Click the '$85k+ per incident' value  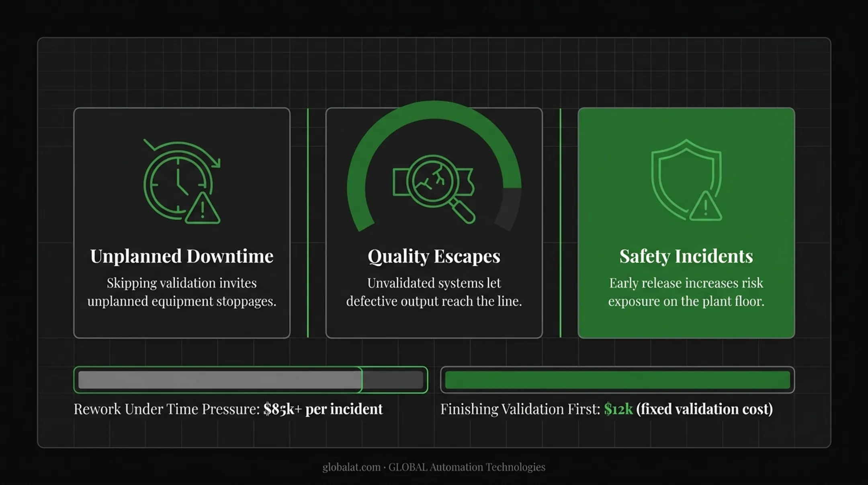click(x=323, y=409)
